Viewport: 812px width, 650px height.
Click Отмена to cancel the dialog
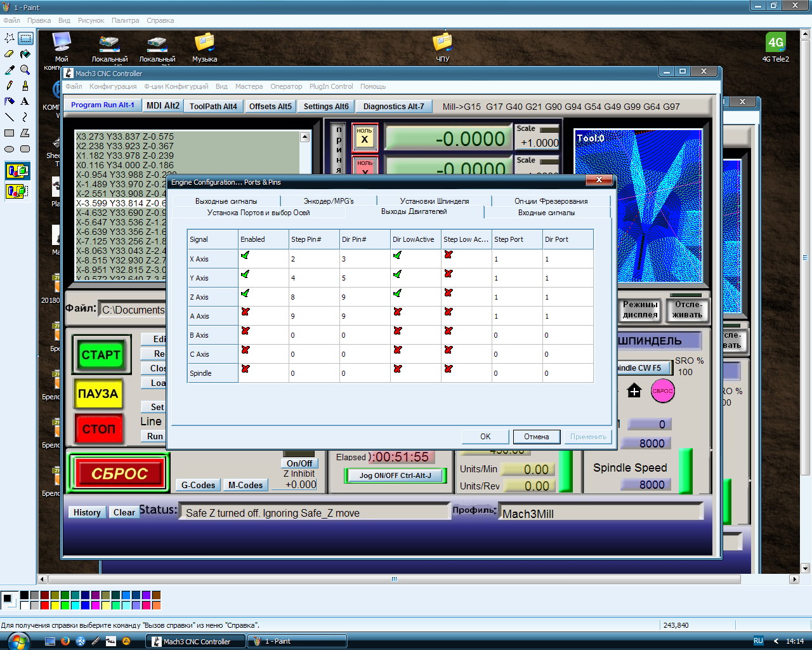(x=537, y=437)
